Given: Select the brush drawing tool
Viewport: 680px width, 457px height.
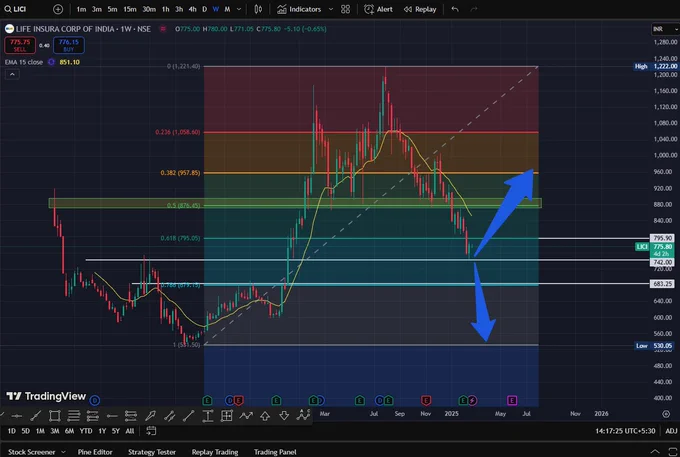Looking at the screenshot, I should coord(150,416).
